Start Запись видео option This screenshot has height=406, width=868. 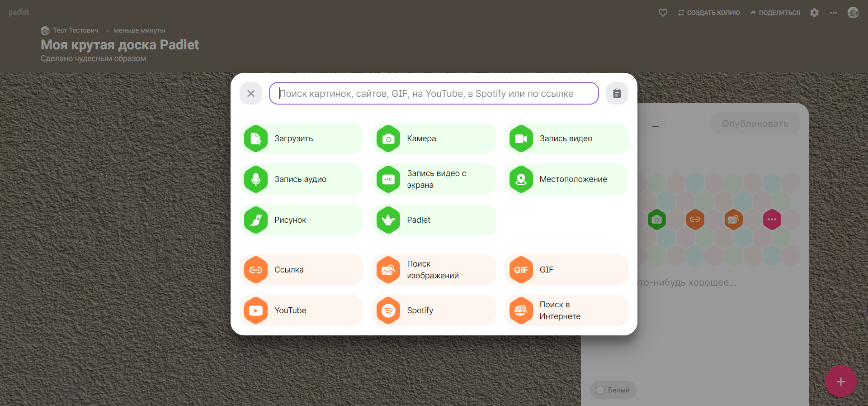(x=566, y=139)
